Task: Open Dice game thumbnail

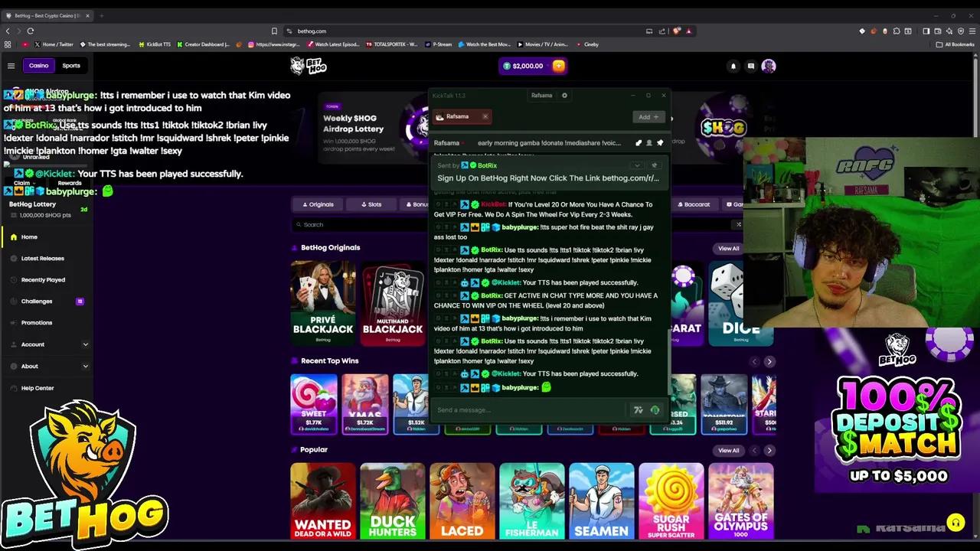Action: [x=740, y=303]
